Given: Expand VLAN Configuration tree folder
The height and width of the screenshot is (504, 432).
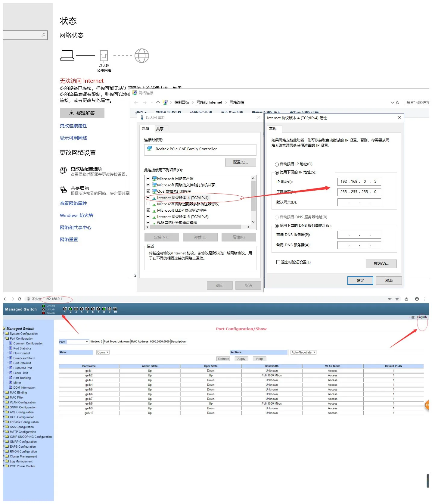Looking at the screenshot, I should click(x=7, y=402).
